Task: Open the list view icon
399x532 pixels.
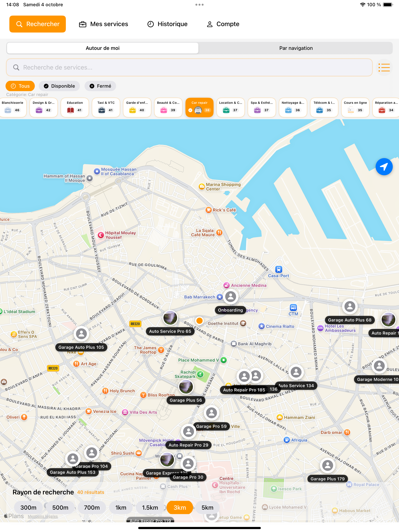Action: [384, 68]
